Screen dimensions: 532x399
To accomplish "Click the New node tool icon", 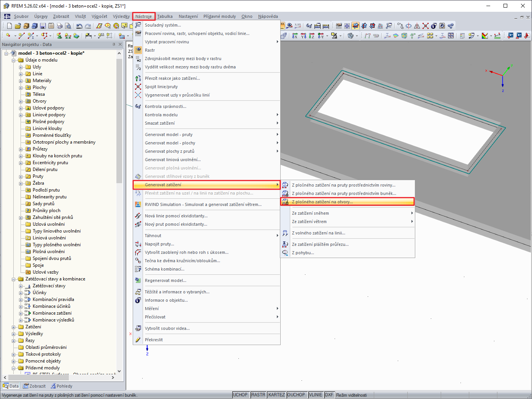I will [8, 36].
